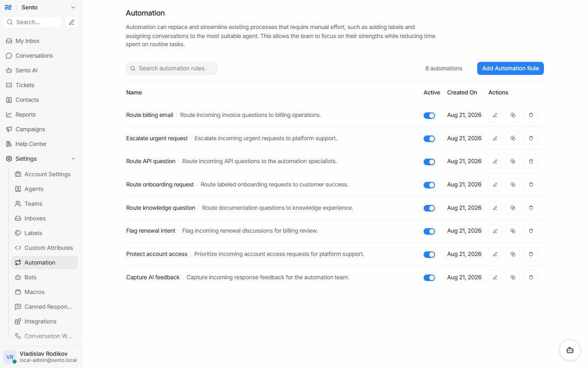Viewport: 588px width, 368px height.
Task: Clone the Route onboarding request rule
Action: [513, 185]
